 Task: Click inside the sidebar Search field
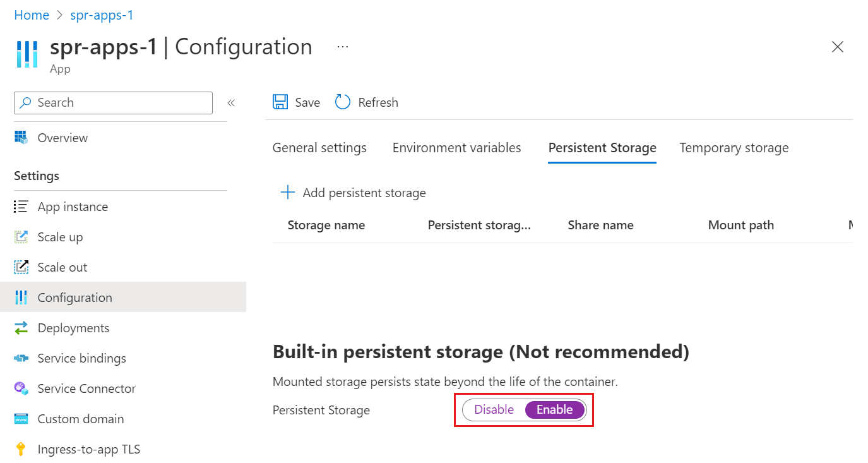(x=112, y=102)
